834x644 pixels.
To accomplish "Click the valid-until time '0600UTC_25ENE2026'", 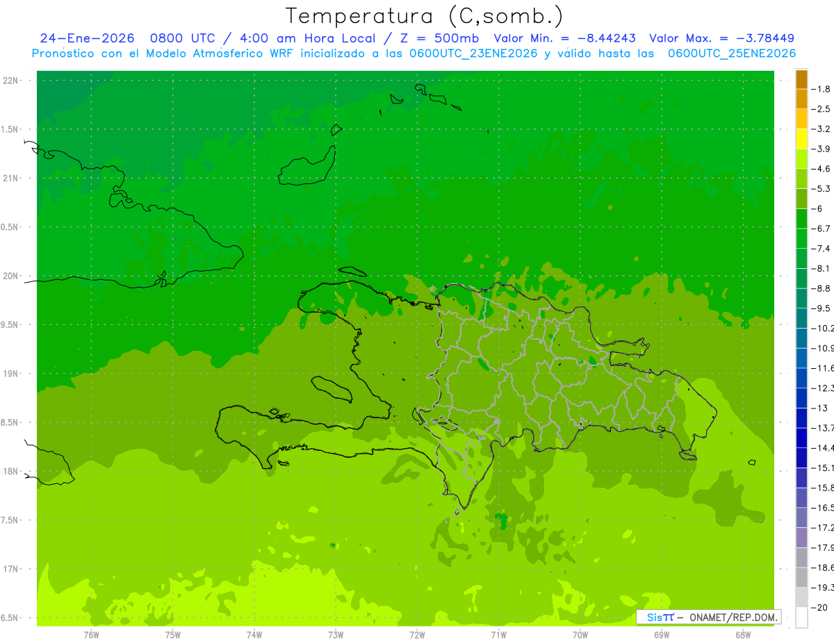I will pos(732,53).
